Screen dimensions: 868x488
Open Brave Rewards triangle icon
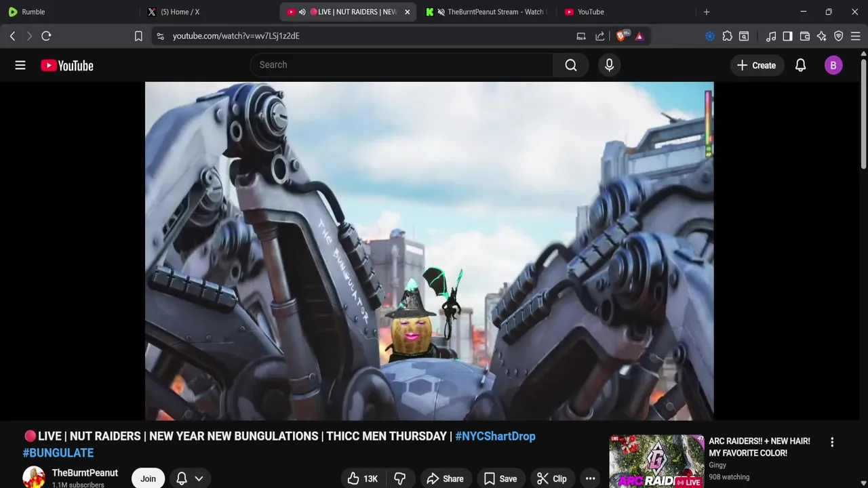(x=639, y=36)
